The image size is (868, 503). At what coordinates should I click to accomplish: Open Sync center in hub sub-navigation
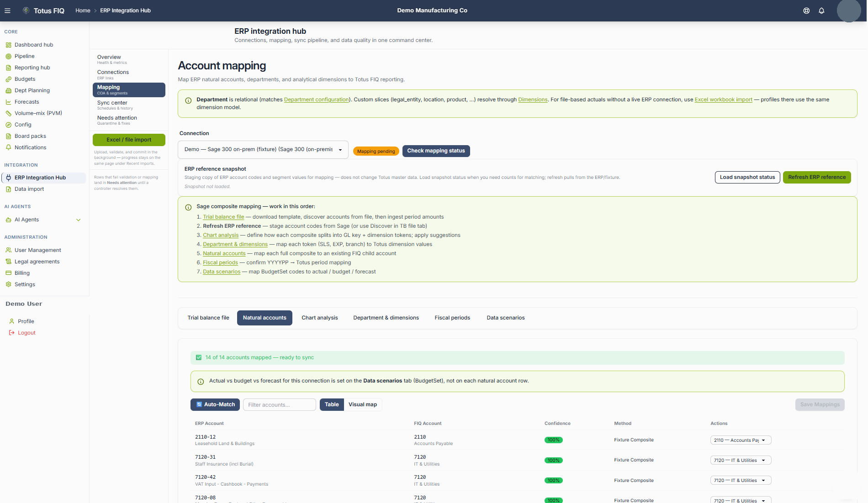coord(129,105)
